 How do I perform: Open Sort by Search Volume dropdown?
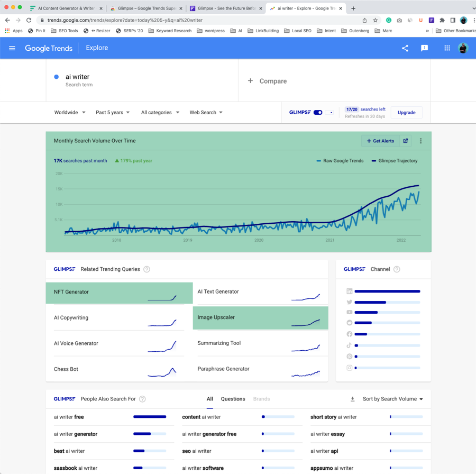click(x=392, y=399)
